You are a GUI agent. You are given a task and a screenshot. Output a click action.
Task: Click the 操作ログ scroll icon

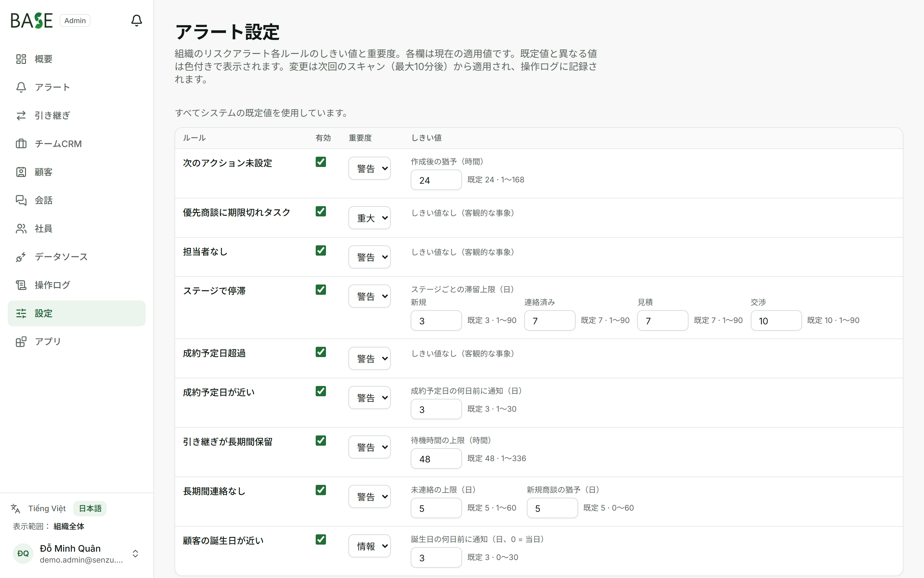click(21, 285)
